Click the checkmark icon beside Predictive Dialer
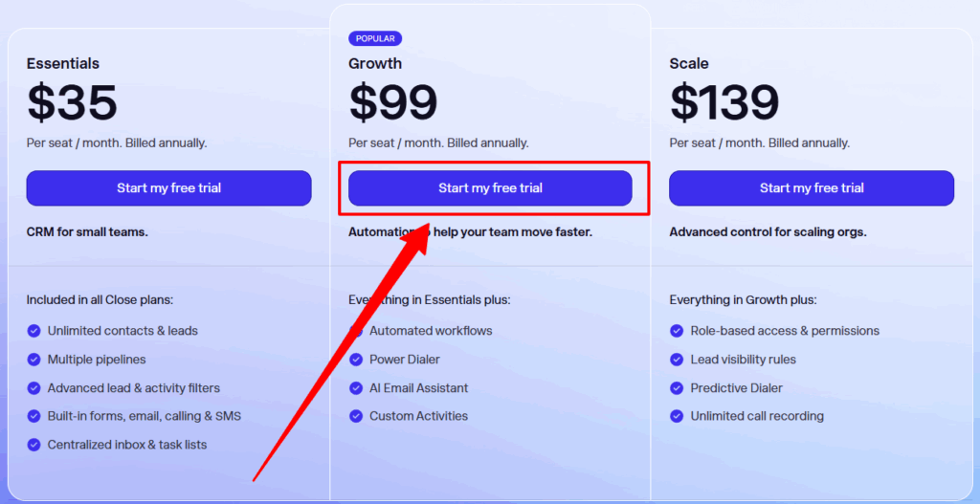This screenshot has height=504, width=980. 678,388
